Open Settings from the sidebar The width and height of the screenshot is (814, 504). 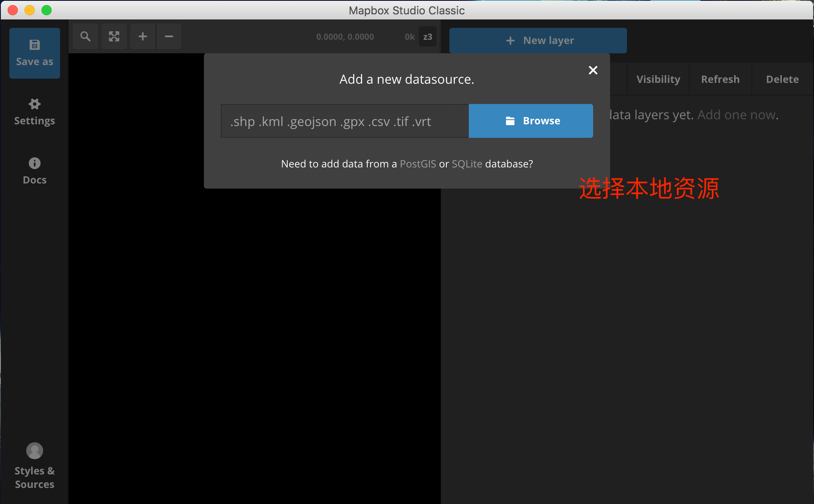(34, 111)
